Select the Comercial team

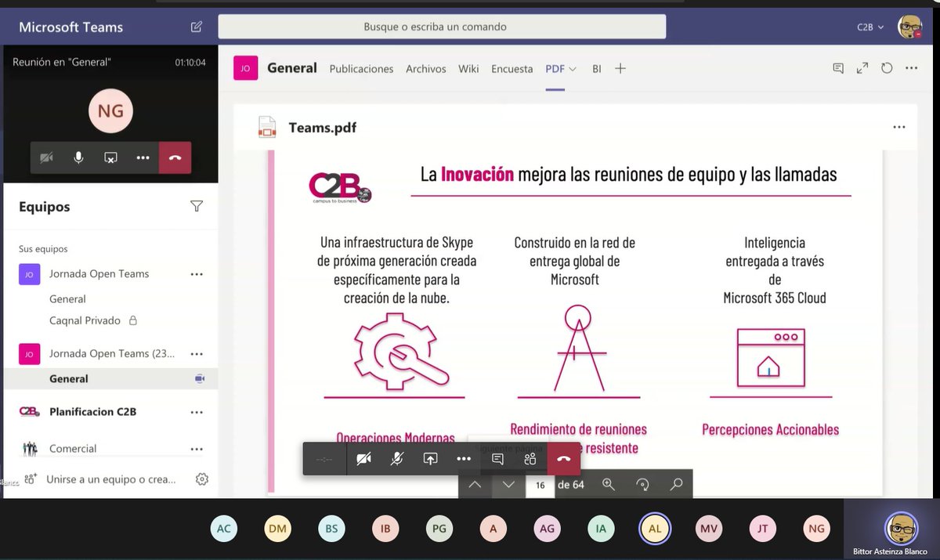(73, 449)
